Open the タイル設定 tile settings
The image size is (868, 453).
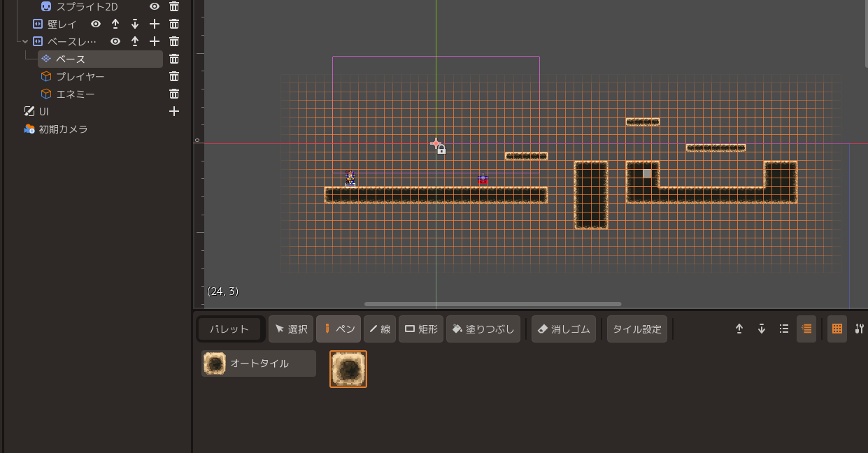637,329
